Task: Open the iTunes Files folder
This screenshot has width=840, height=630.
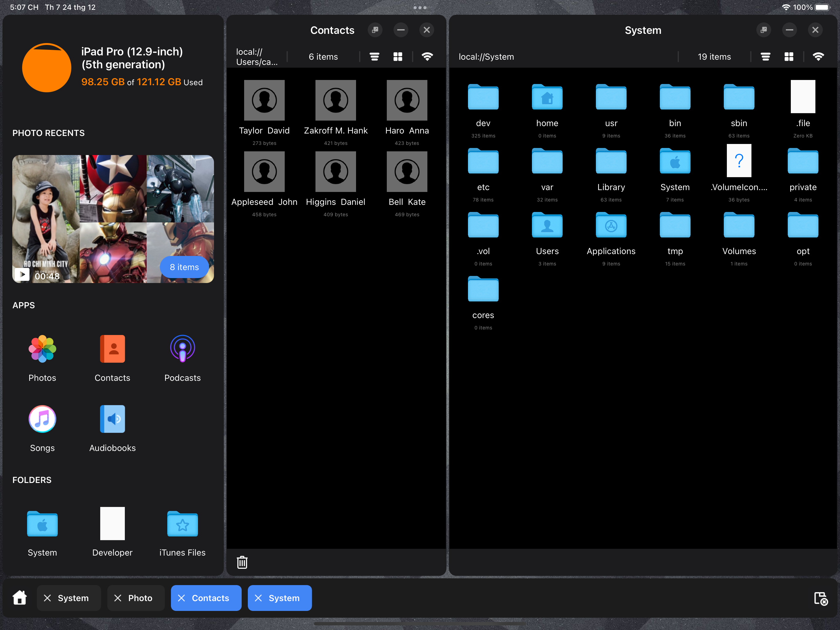Action: (x=182, y=524)
